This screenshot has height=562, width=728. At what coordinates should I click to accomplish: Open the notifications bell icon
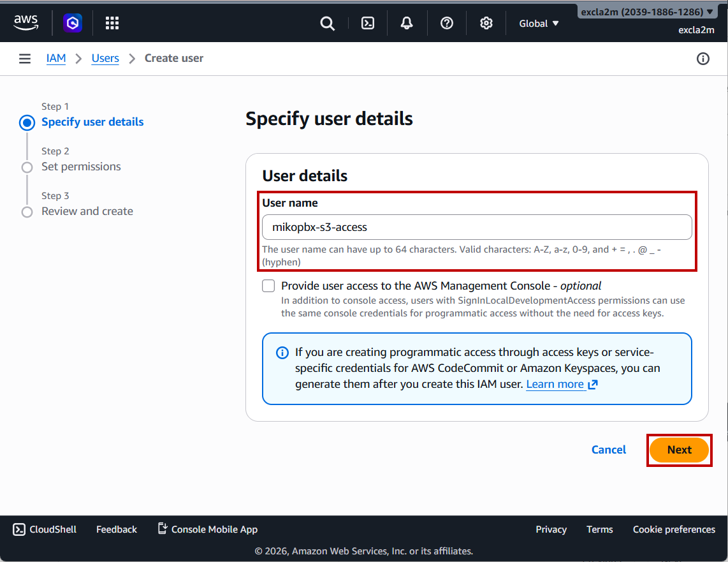click(x=407, y=24)
